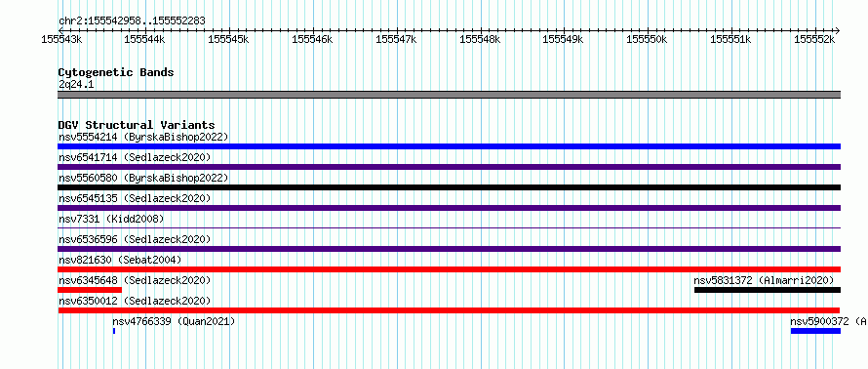Select purple bar under nsv6545135
The image size is (868, 369).
tap(449, 208)
